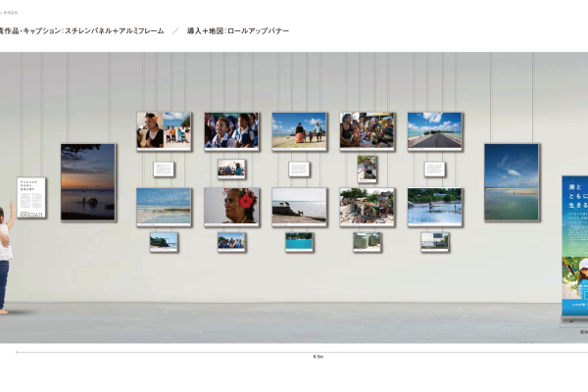This screenshot has height=392, width=588.
Task: Select the causeway road photo
Action: 434,130
